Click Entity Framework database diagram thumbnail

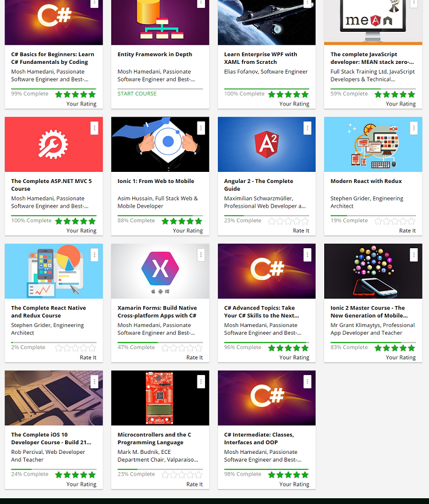point(160,23)
